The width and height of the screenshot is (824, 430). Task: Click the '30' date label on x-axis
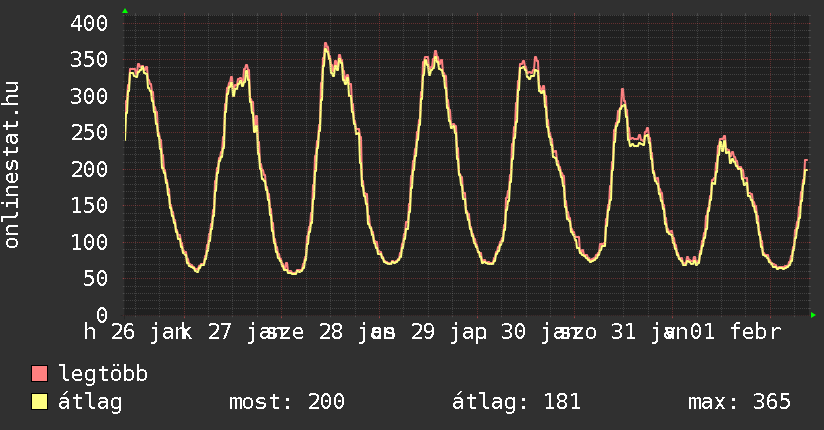(514, 331)
